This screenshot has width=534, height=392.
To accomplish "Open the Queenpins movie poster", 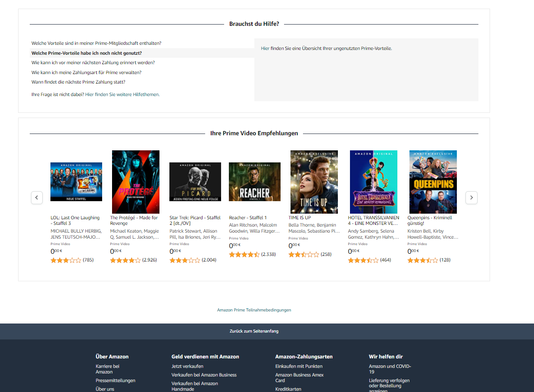I will [x=433, y=182].
